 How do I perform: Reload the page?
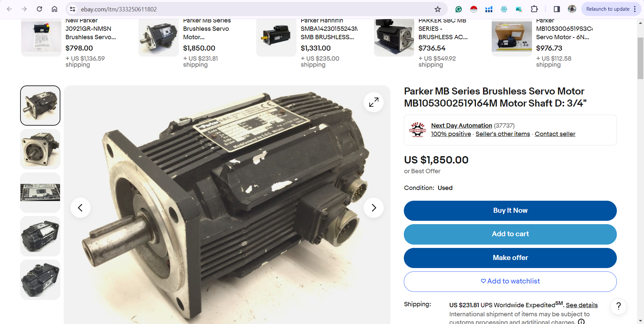click(40, 9)
